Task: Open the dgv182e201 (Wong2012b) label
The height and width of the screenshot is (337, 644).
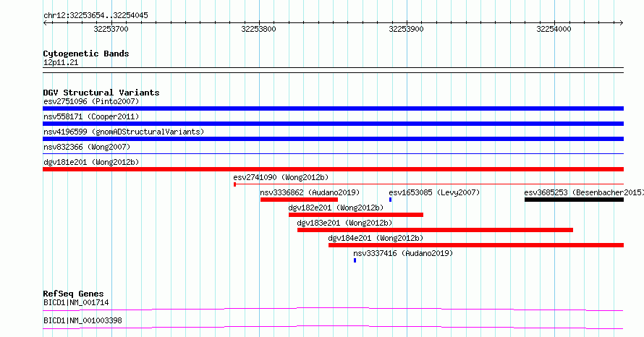Action: [x=336, y=208]
